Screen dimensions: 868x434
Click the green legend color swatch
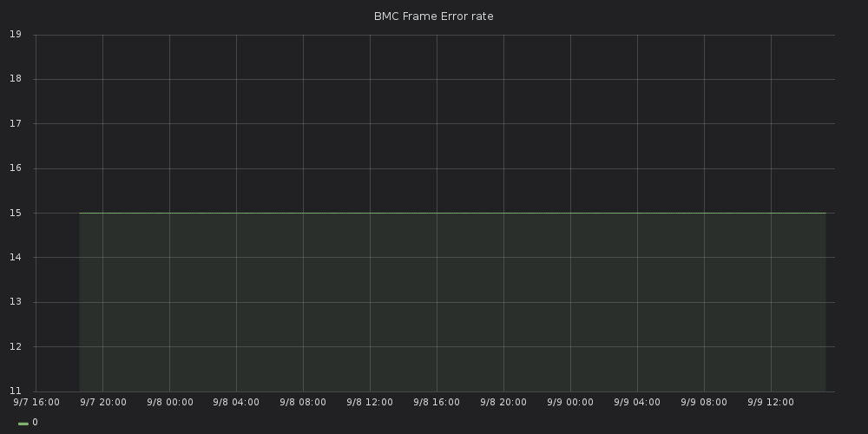point(23,424)
